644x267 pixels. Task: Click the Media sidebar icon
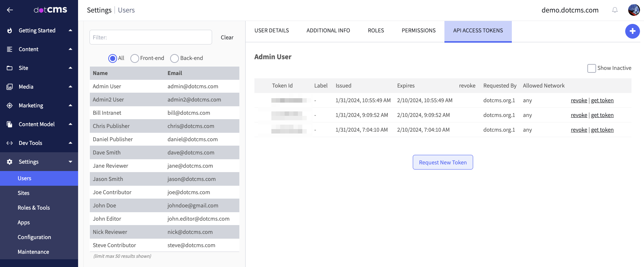pyautogui.click(x=10, y=87)
